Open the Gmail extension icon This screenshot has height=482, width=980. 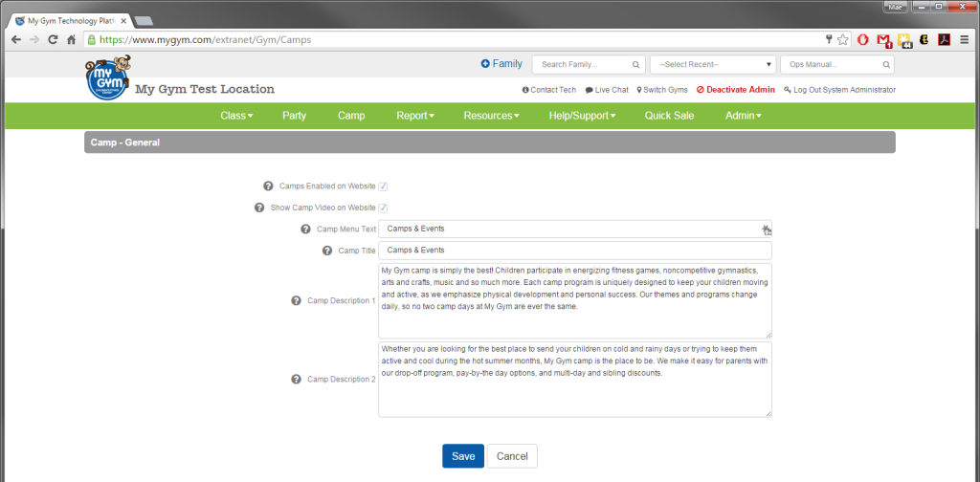(x=883, y=40)
